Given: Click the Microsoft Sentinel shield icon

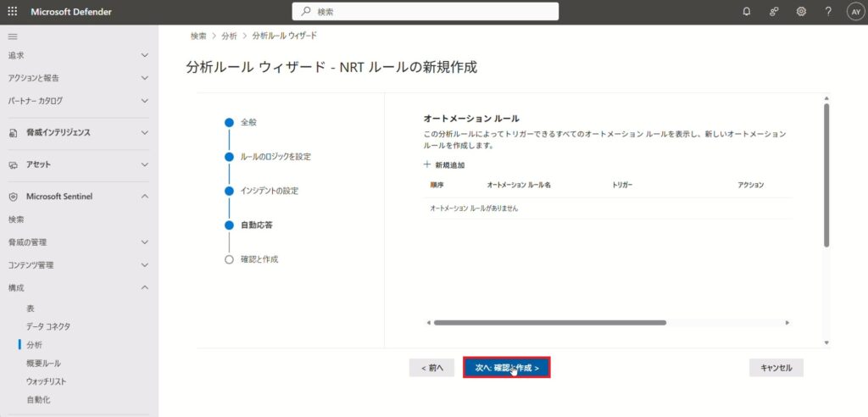Looking at the screenshot, I should (x=14, y=197).
